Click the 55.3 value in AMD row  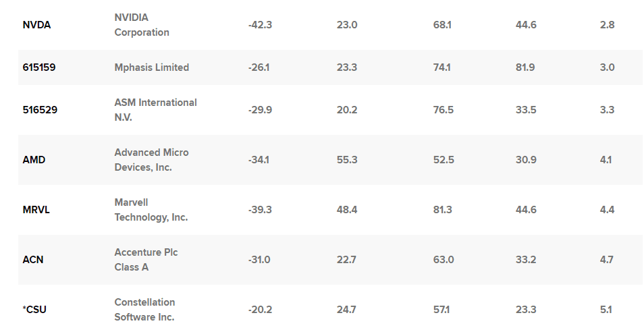coord(346,160)
